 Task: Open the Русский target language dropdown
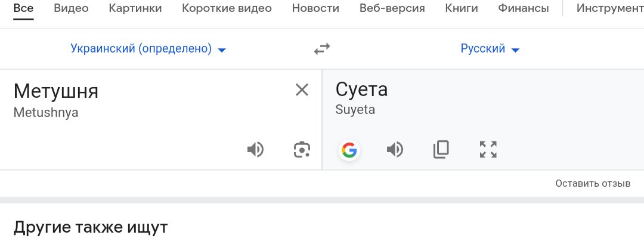click(x=490, y=49)
